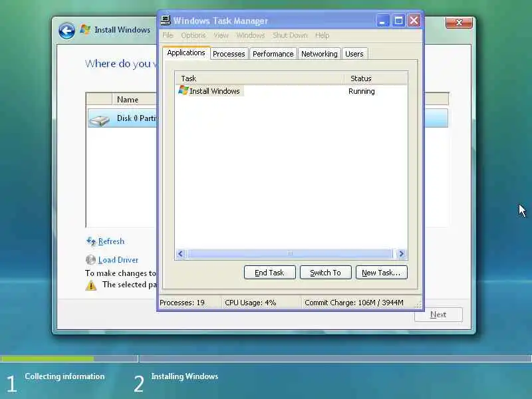532x399 pixels.
Task: Click the Running status text
Action: pyautogui.click(x=361, y=91)
